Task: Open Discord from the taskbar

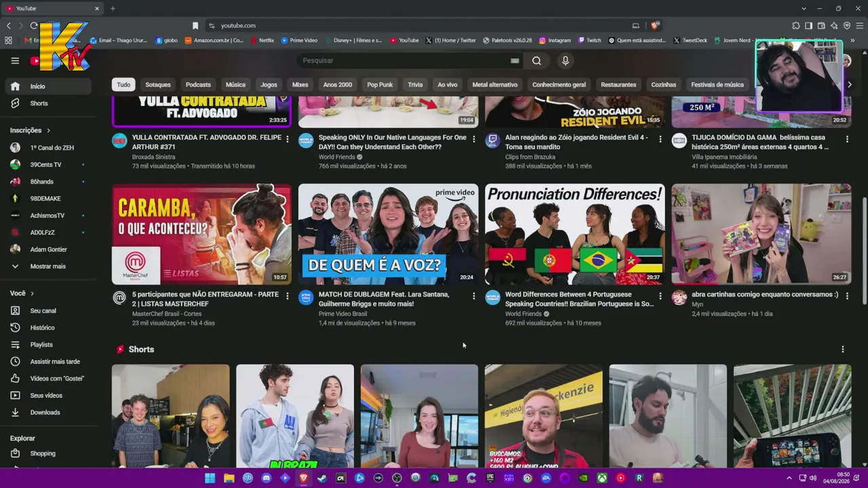Action: (x=267, y=478)
